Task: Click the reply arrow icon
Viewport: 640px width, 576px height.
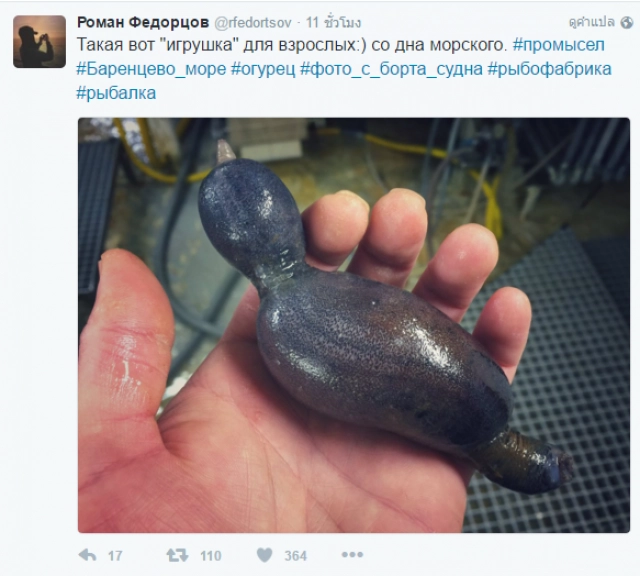Action: [87, 555]
